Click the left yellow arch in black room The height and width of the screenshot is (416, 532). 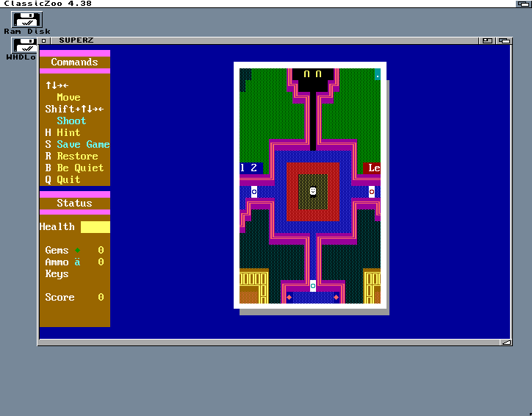coord(306,73)
